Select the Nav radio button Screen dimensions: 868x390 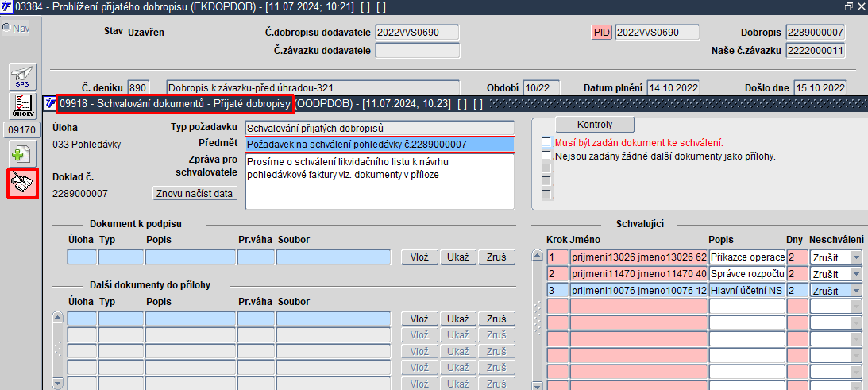pyautogui.click(x=6, y=28)
